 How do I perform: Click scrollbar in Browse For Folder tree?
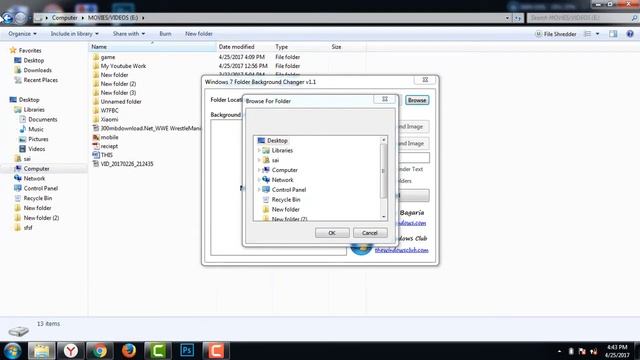coord(383,171)
